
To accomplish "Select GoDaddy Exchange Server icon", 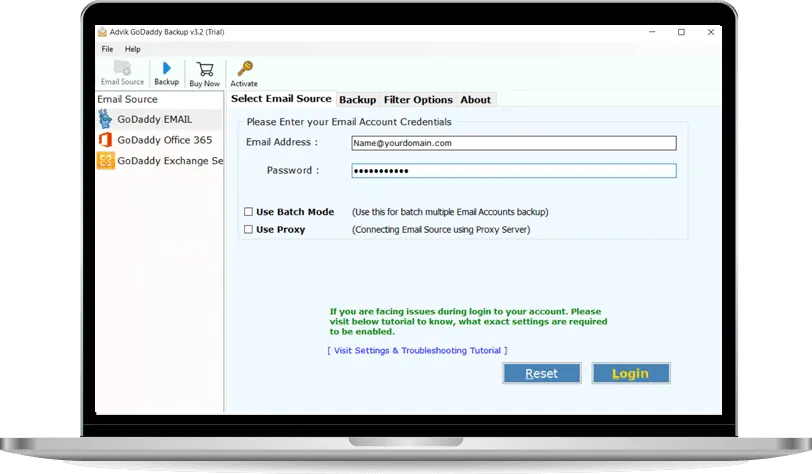I will (x=106, y=161).
